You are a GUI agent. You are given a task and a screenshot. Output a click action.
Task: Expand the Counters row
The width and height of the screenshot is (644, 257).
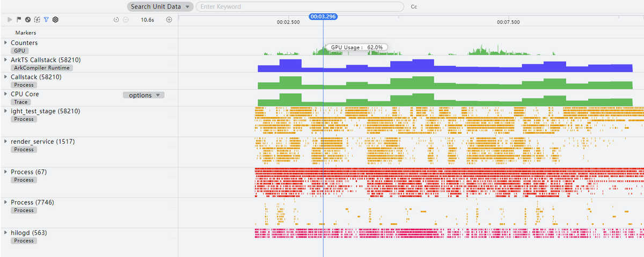click(5, 42)
